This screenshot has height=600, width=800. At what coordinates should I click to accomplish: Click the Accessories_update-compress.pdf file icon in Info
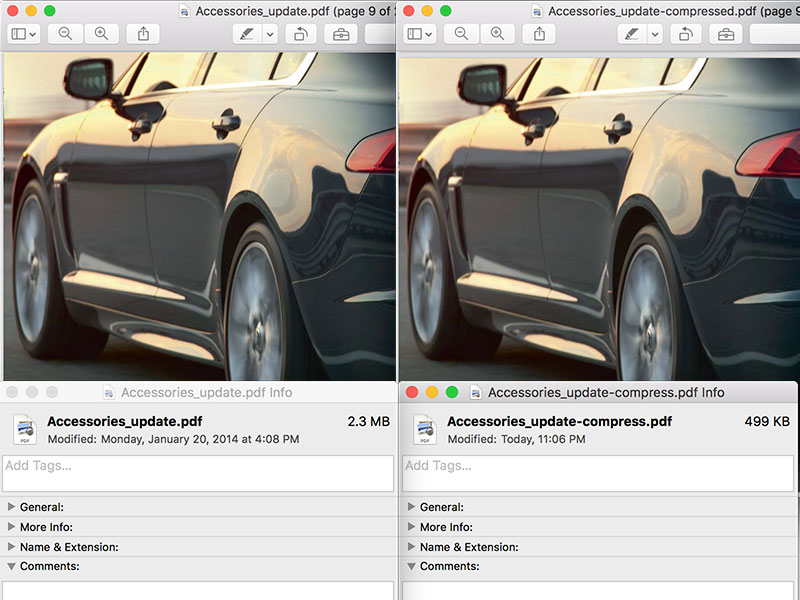pyautogui.click(x=424, y=430)
